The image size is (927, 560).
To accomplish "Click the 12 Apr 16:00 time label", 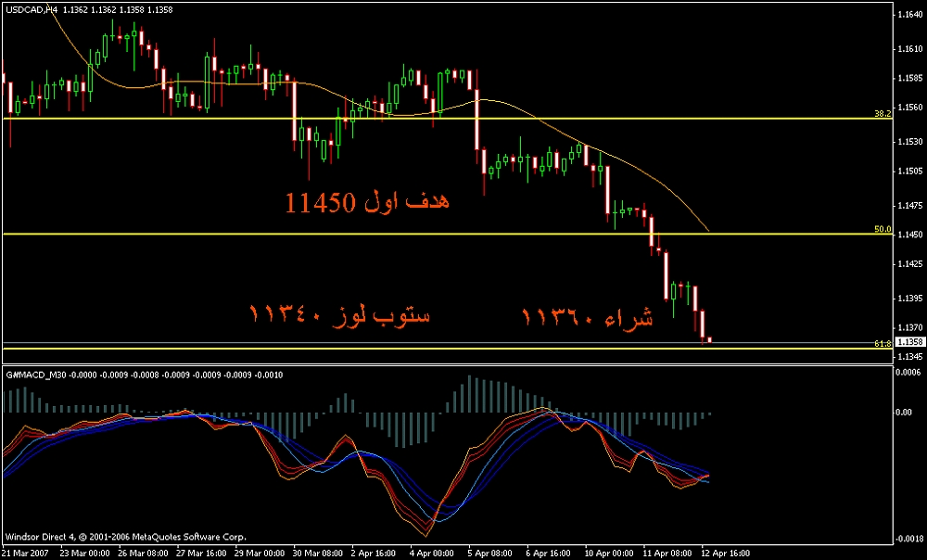I will [725, 553].
